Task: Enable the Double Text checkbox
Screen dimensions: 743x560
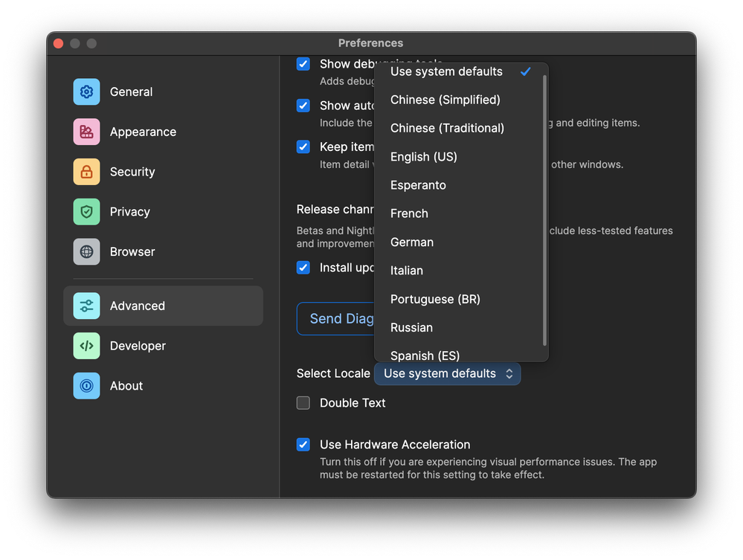Action: [303, 403]
